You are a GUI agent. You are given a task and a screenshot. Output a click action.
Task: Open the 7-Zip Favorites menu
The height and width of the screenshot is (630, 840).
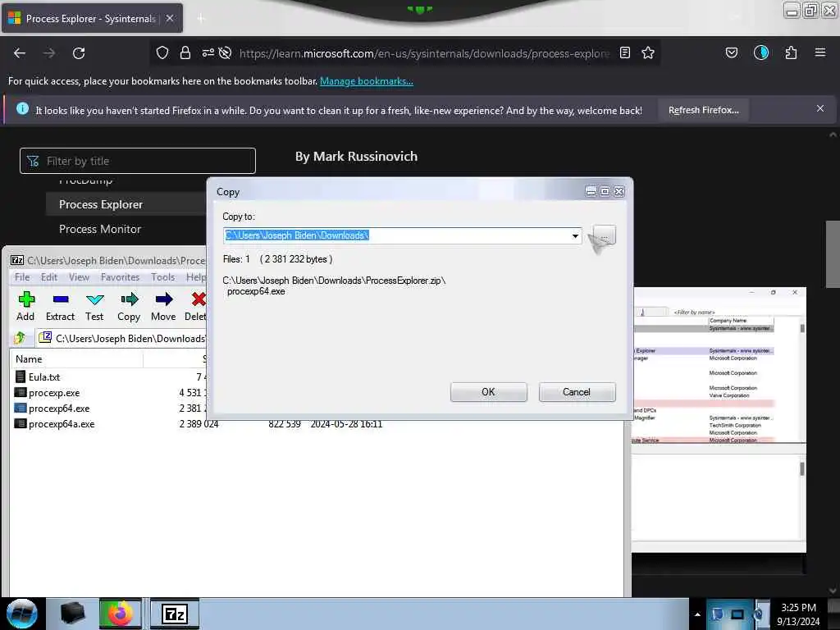pyautogui.click(x=120, y=277)
